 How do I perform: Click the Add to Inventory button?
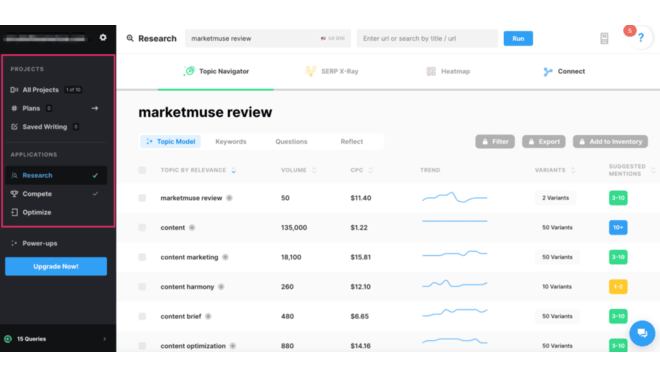(610, 141)
